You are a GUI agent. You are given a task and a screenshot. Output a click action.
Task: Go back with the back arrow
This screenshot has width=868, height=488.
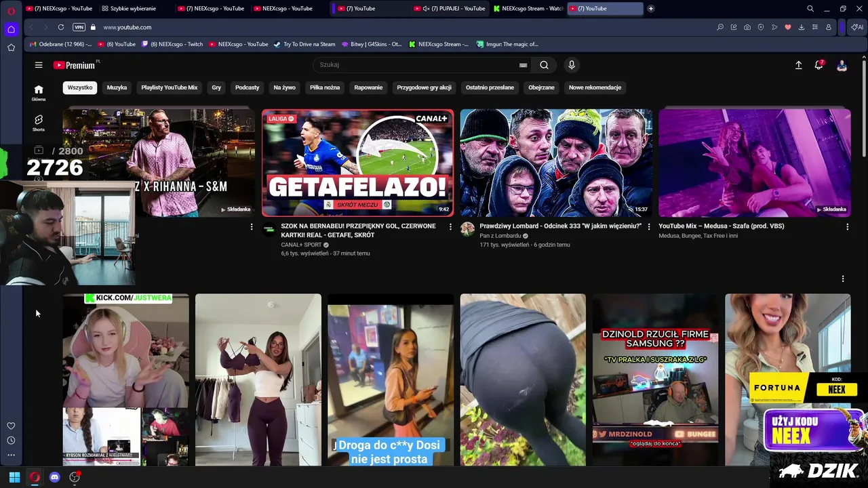coord(31,27)
